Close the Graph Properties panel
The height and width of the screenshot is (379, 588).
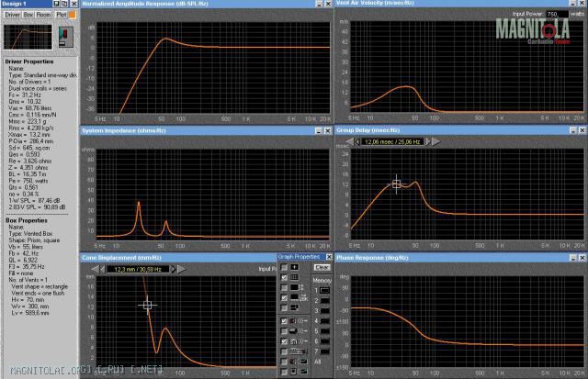(x=329, y=257)
